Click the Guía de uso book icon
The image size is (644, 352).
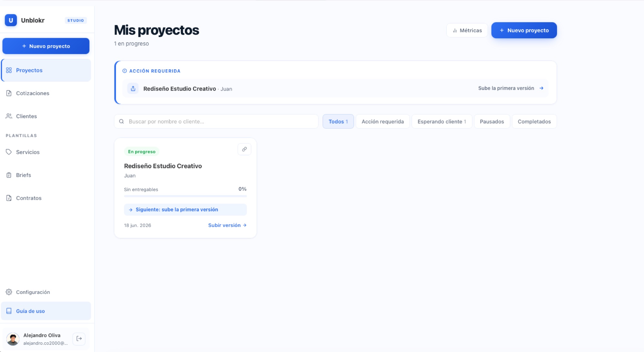point(9,311)
